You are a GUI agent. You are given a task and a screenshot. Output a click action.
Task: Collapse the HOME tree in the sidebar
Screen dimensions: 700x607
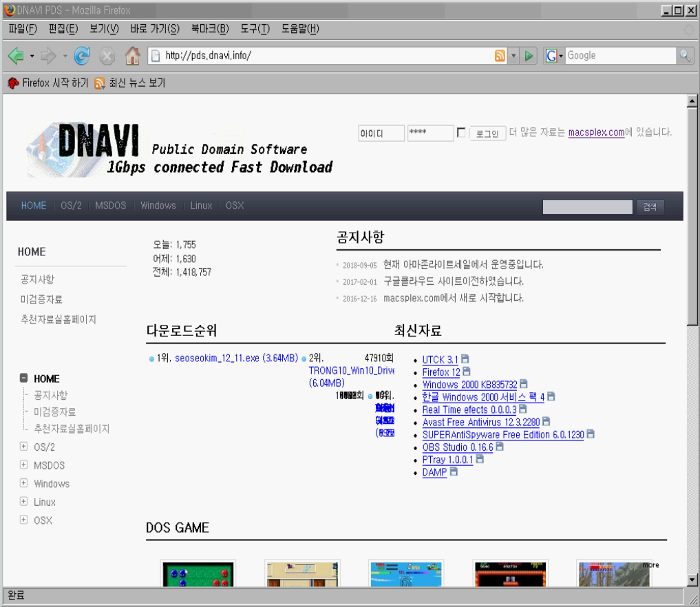click(23, 378)
